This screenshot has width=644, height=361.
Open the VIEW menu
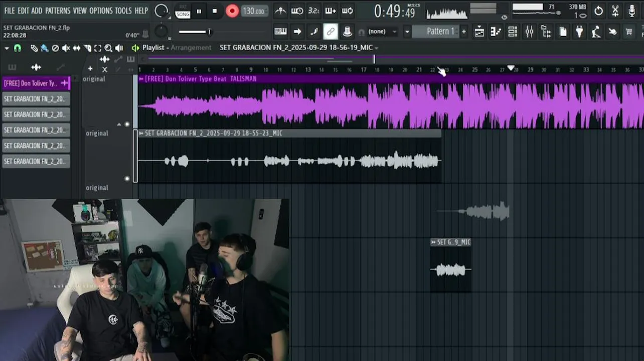point(80,11)
